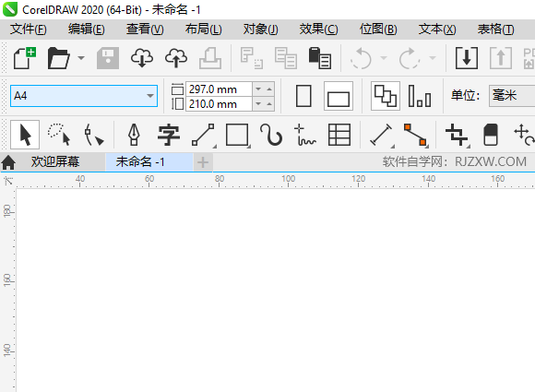
Task: Click the Import icon
Action: point(467,58)
